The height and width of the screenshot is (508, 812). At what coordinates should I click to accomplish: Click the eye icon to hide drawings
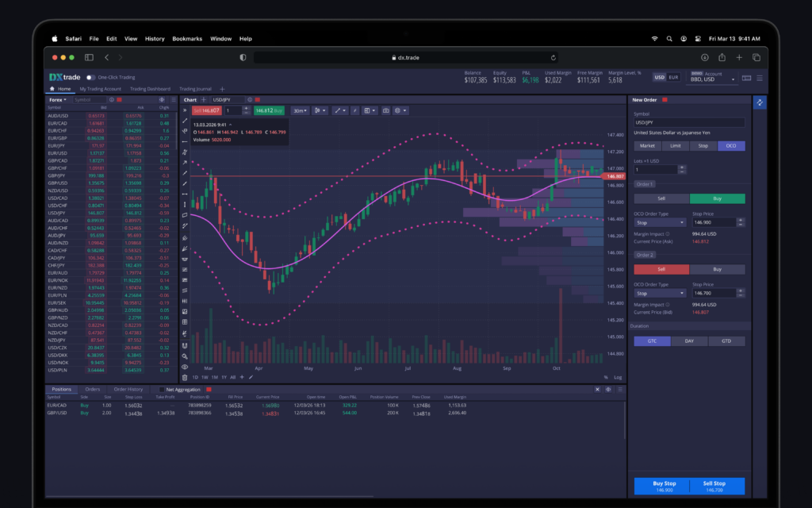(x=185, y=367)
